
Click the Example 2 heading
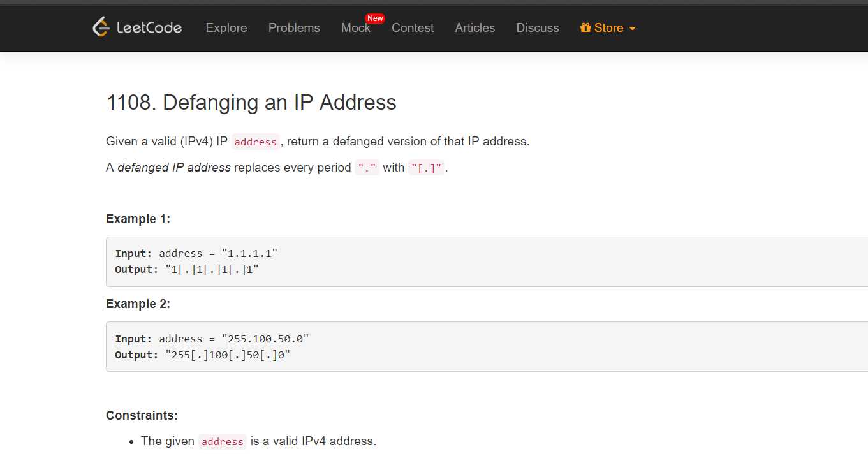(x=138, y=304)
